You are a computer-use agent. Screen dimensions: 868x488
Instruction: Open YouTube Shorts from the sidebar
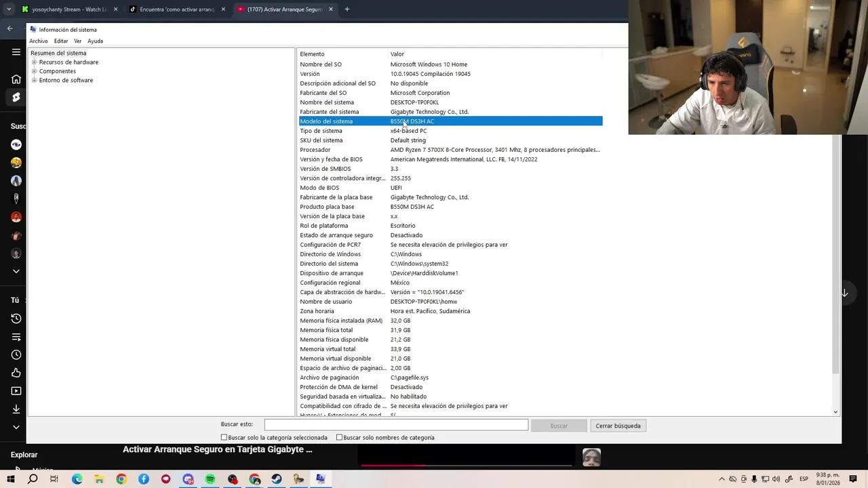[x=16, y=98]
